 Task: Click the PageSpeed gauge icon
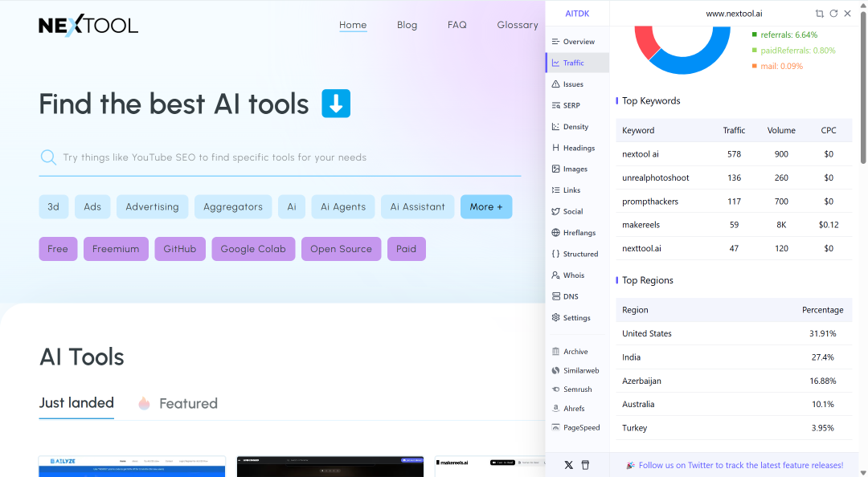click(556, 427)
